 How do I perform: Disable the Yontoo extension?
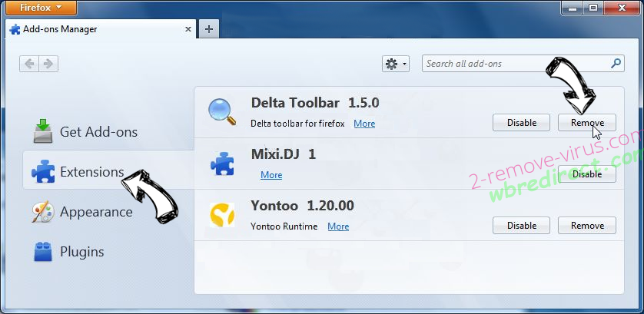coord(521,226)
